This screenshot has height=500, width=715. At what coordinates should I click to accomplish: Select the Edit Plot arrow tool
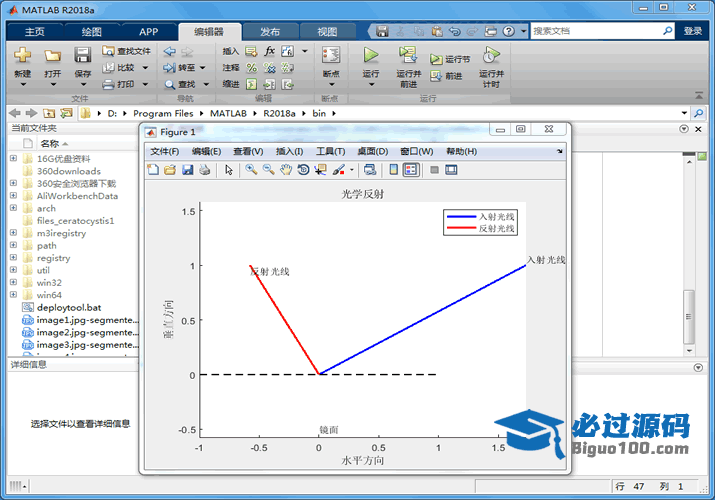coord(229,170)
